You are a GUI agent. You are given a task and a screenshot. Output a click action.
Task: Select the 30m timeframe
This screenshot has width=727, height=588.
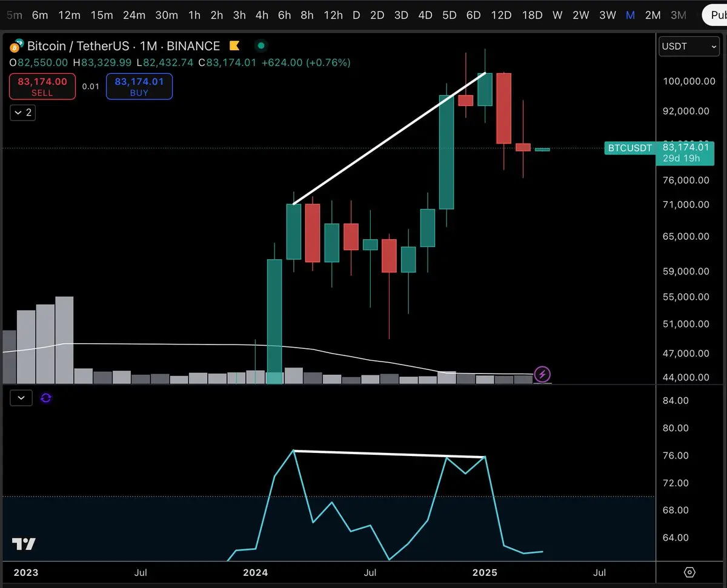(x=167, y=15)
